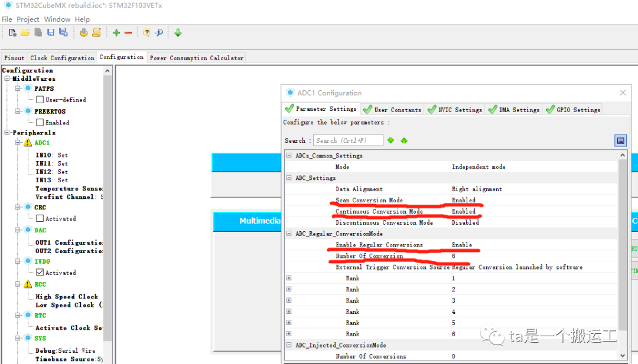Viewport: 638px width, 364px height.
Task: Select the High Speed Clock tree item
Action: click(66, 296)
